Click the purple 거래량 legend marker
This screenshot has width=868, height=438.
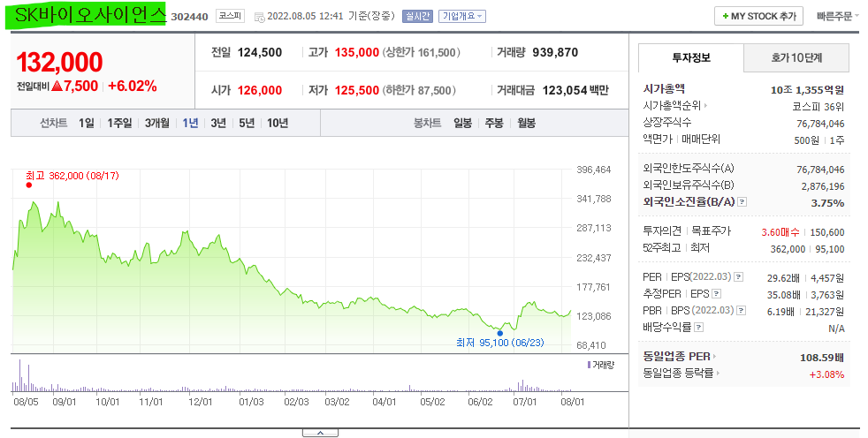tap(589, 365)
